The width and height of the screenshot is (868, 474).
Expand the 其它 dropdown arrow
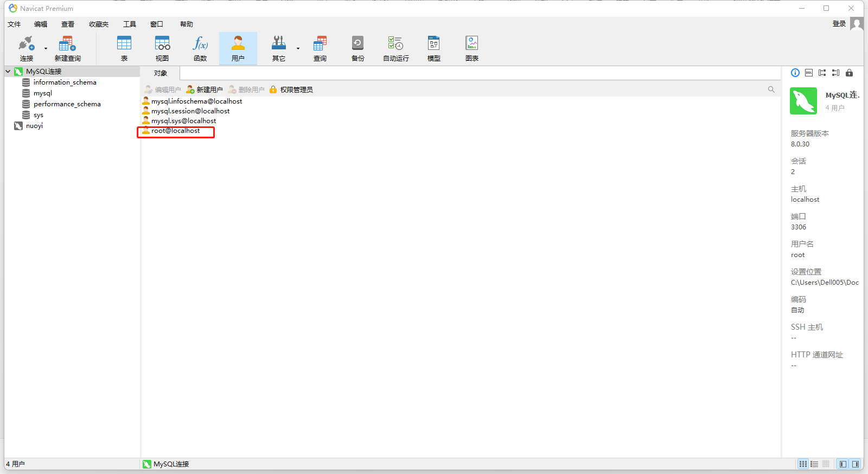pos(298,48)
